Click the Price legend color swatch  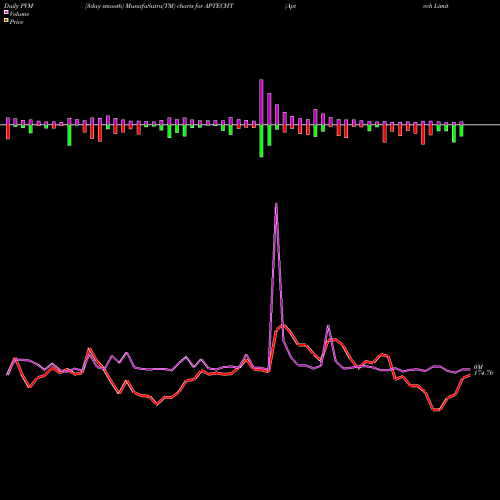(6, 20)
